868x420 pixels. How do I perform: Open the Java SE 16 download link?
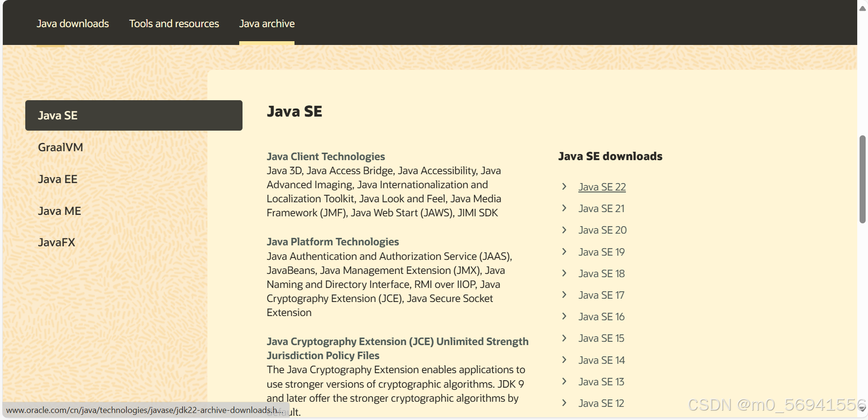tap(602, 317)
